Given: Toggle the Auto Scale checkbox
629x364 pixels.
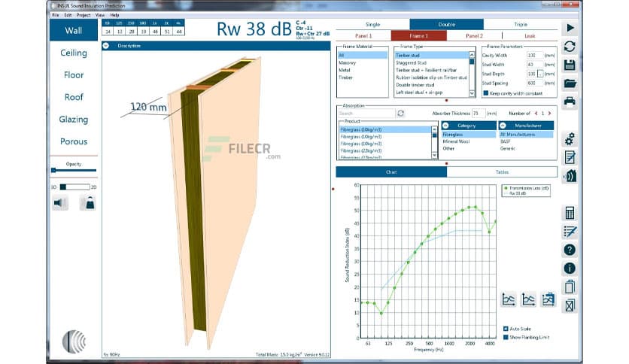Looking at the screenshot, I should tap(506, 329).
